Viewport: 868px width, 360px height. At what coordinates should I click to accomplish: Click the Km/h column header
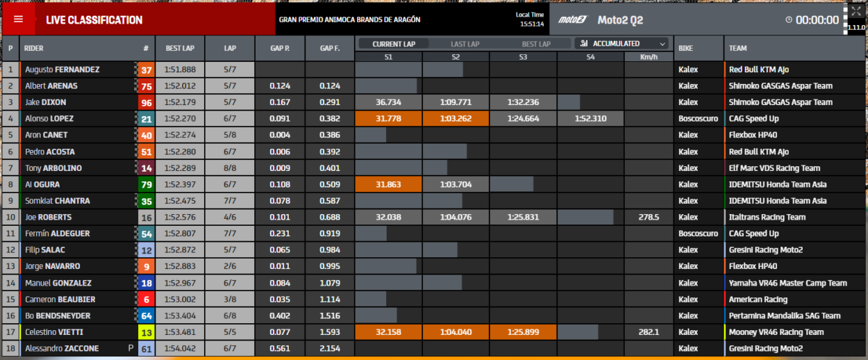[648, 56]
